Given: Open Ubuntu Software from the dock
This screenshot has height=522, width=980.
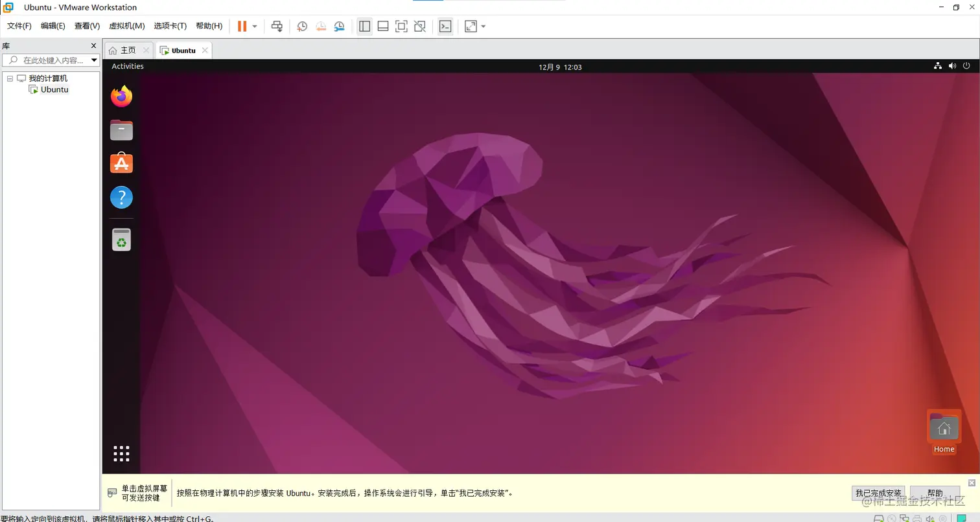Looking at the screenshot, I should tap(121, 163).
